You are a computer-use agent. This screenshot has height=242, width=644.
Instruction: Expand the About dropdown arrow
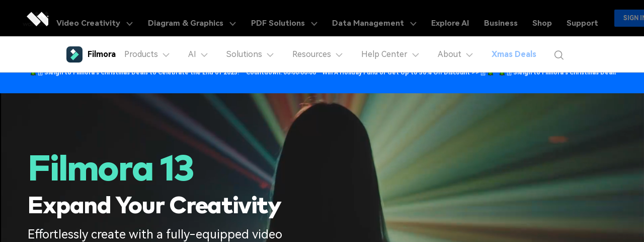click(x=469, y=55)
